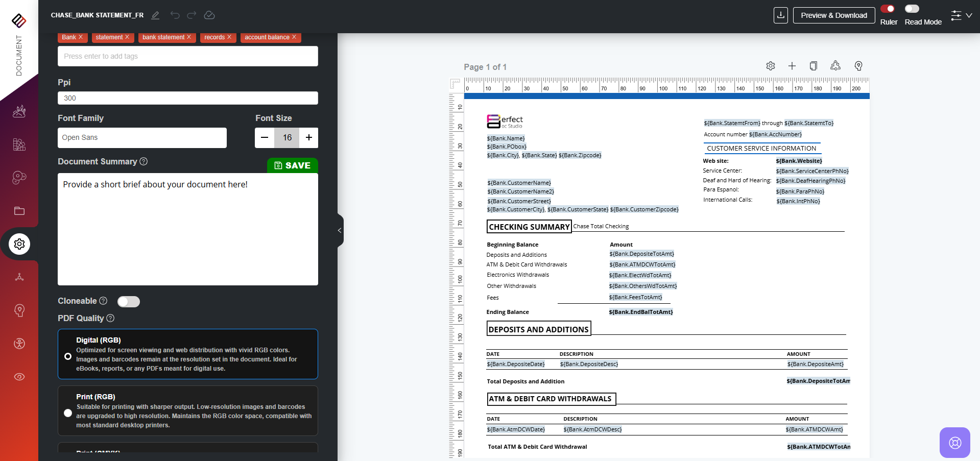Duplicate the page using copy icon

pyautogui.click(x=814, y=66)
